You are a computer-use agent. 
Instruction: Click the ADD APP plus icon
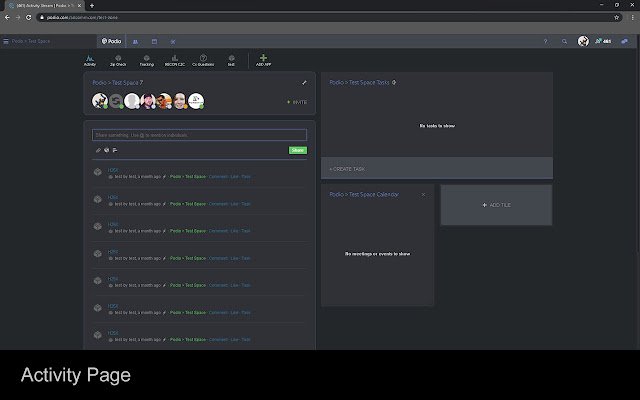coord(263,60)
